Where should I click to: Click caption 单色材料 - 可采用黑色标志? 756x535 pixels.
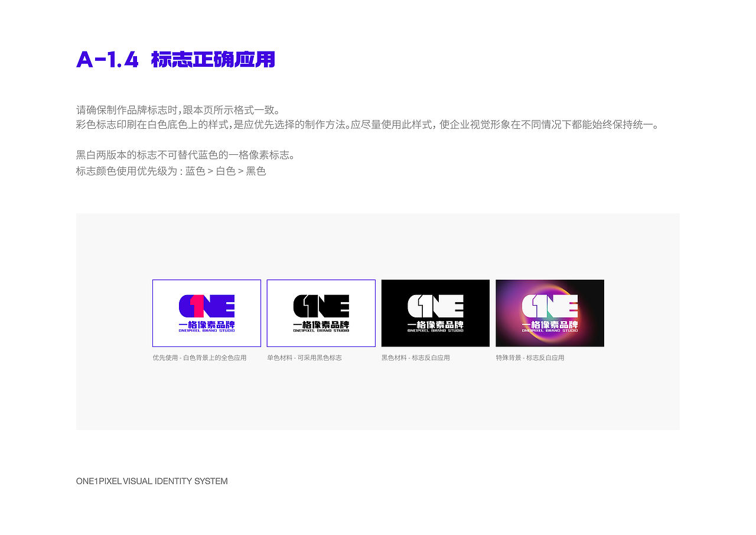pos(304,358)
